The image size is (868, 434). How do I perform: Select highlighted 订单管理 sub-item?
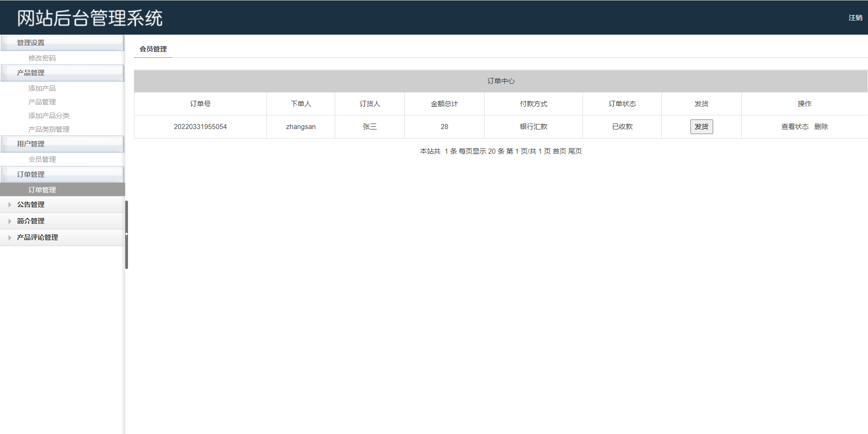[62, 190]
